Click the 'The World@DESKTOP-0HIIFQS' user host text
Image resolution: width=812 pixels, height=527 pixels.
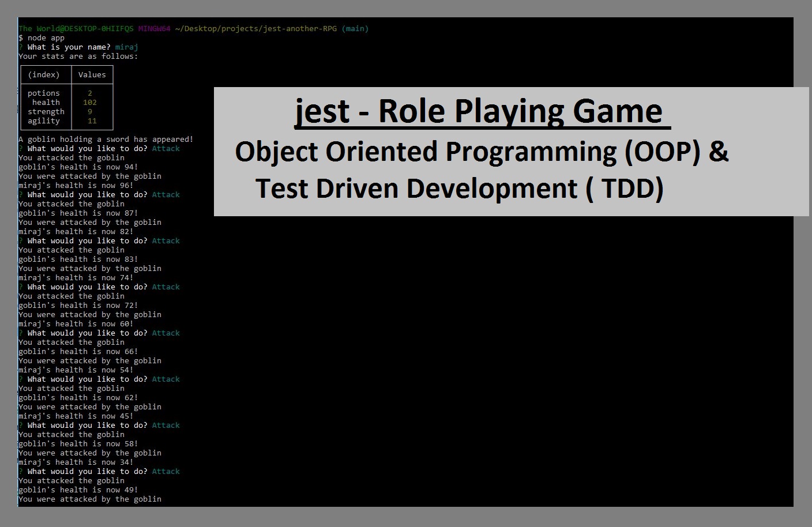point(76,28)
